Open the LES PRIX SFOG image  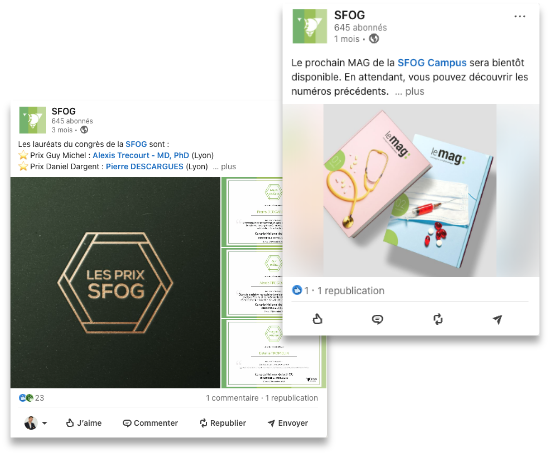[x=115, y=282]
